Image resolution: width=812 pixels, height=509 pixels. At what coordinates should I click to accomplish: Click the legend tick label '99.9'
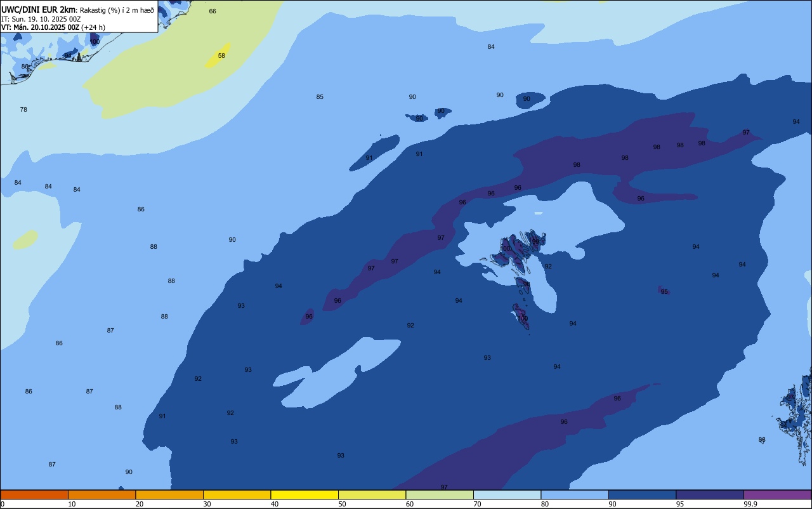click(x=750, y=504)
